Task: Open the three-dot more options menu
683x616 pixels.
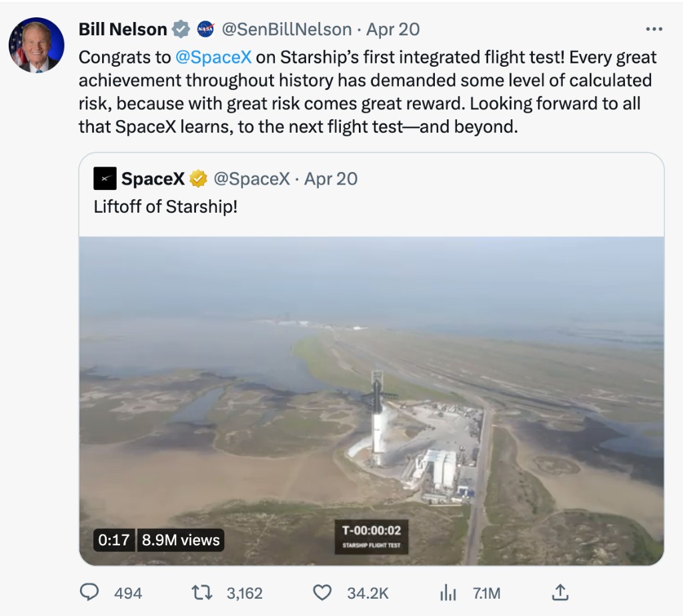Action: pos(654,29)
